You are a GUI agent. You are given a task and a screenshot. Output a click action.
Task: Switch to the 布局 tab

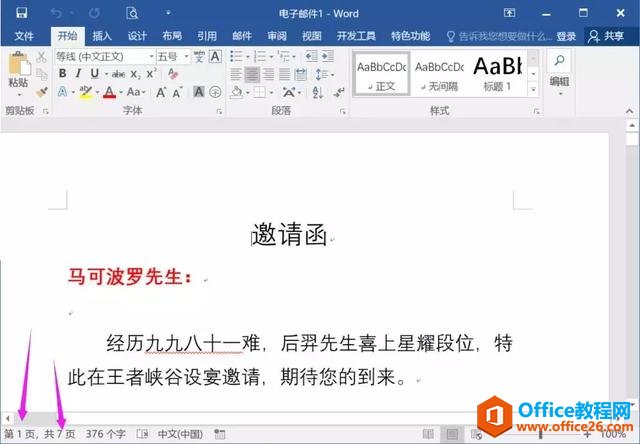pos(172,36)
